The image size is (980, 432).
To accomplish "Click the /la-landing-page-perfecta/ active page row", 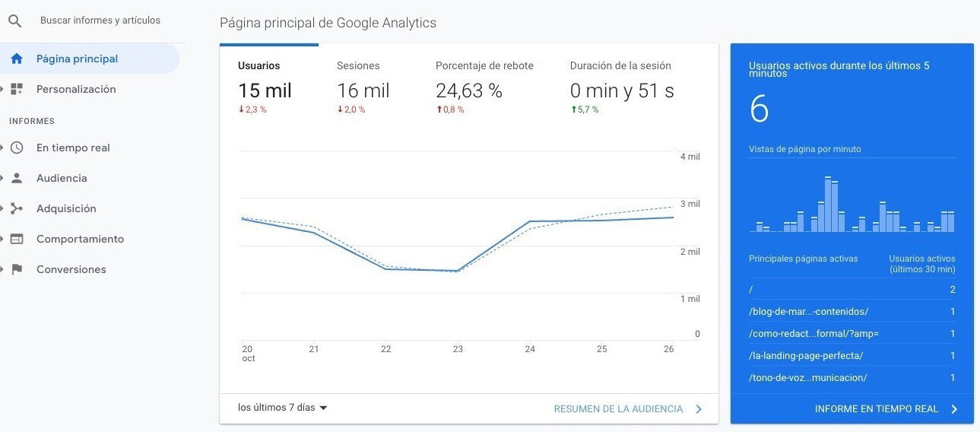I will [x=806, y=355].
